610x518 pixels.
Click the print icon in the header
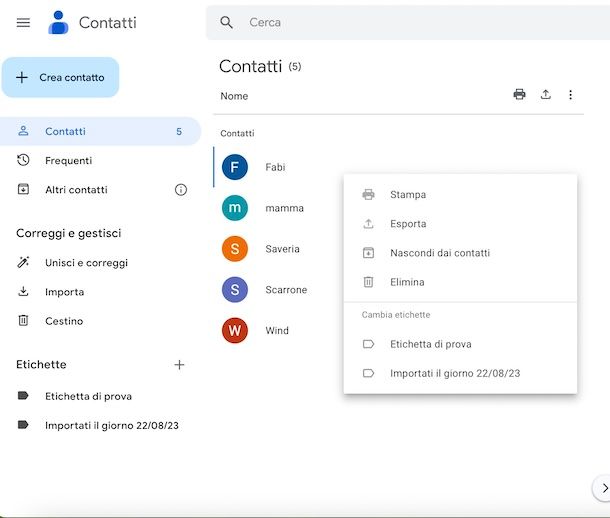tap(519, 95)
